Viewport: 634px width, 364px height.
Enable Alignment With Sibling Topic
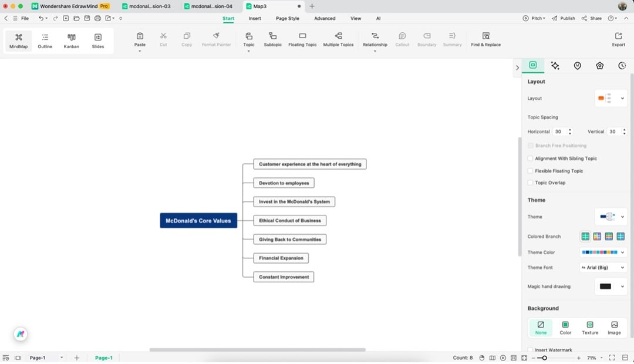pos(531,158)
